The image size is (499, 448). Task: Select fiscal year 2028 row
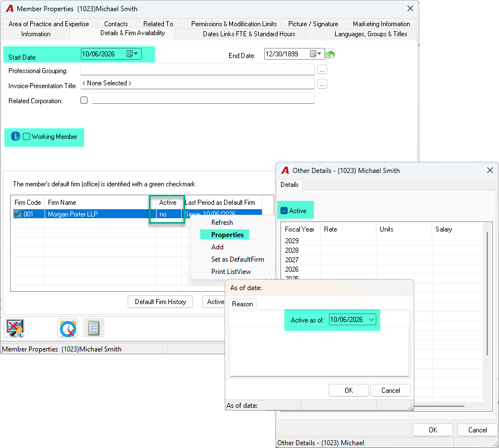[382, 251]
